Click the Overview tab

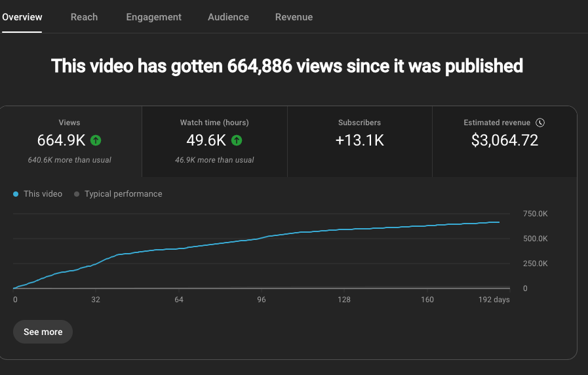[x=22, y=17]
